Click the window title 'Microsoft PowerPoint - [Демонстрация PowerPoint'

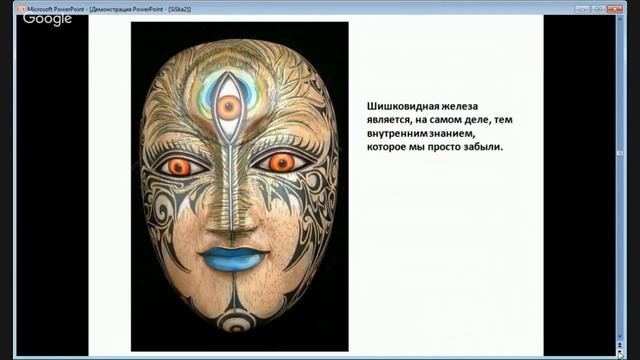95,9
